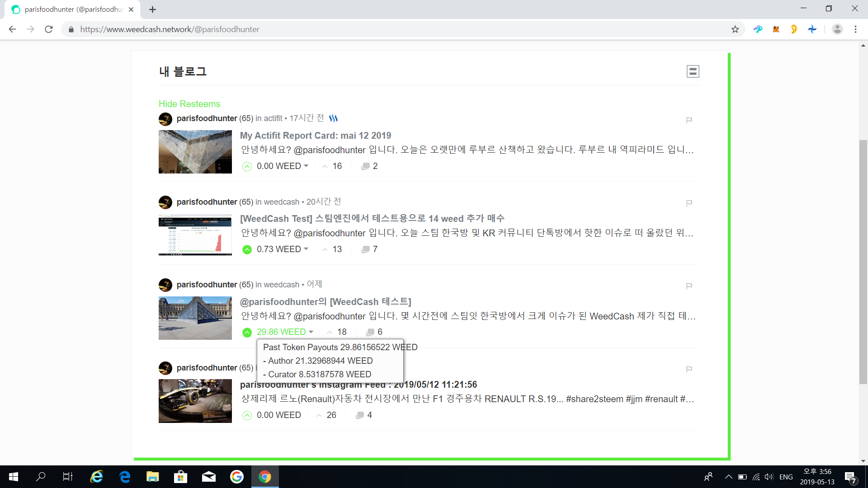Open the actifit tag link
868x488 pixels.
click(273, 118)
